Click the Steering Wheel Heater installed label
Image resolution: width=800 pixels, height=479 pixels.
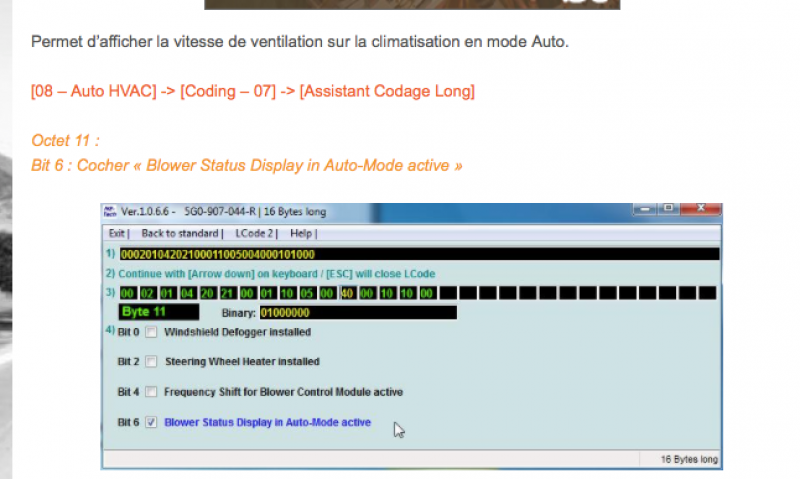coord(242,362)
